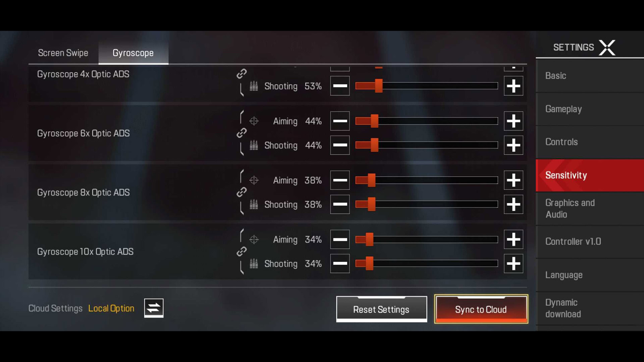Click the Sync to Cloud button
This screenshot has width=644, height=362.
pyautogui.click(x=481, y=309)
